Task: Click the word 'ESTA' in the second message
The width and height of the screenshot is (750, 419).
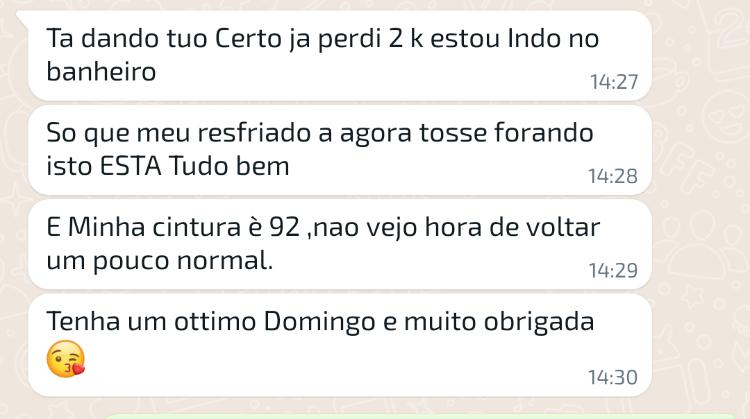Action: point(131,166)
